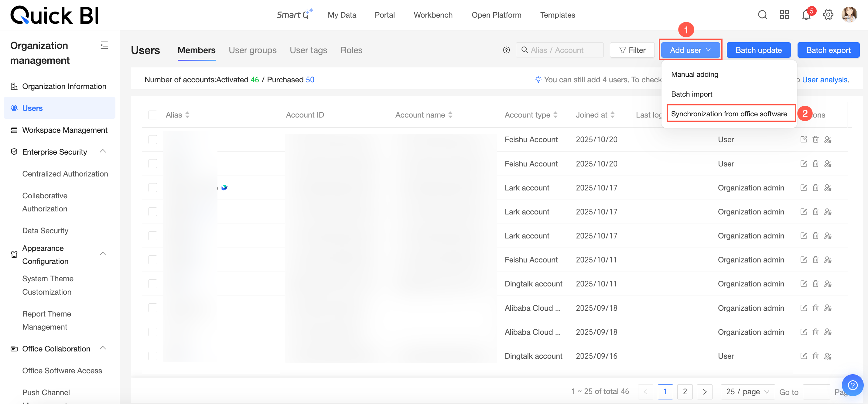Toggle the select-all checkbox in table header

(x=153, y=115)
